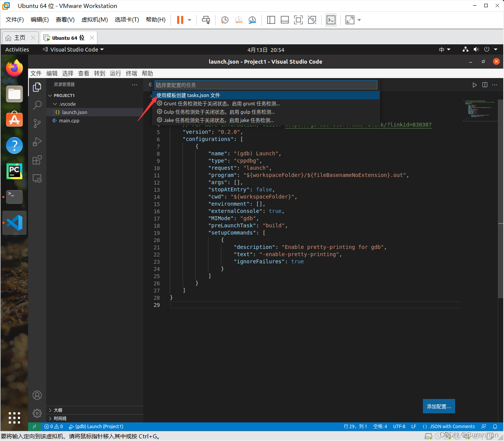
Task: Open VMware console view icon
Action: click(x=331, y=20)
